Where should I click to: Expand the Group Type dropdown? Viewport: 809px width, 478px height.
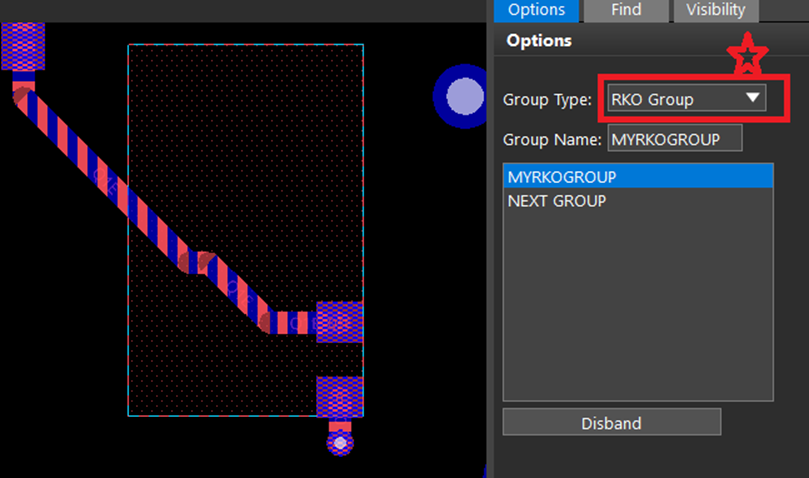coord(686,98)
